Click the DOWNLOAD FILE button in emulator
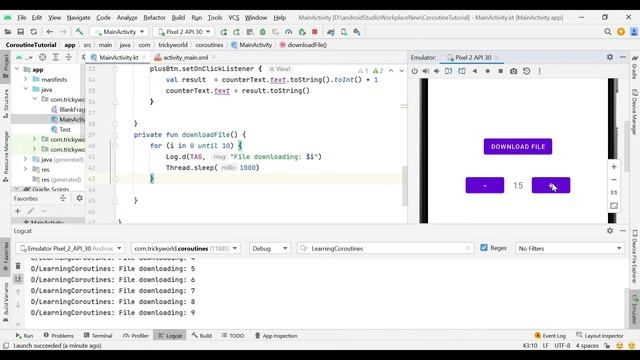 coord(518,147)
